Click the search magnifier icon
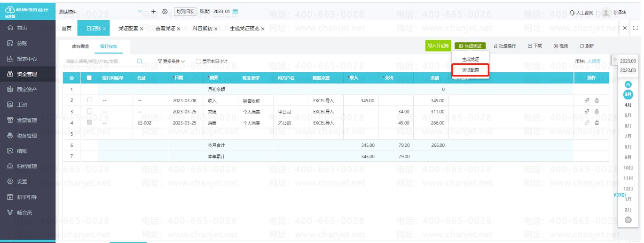644x243 pixels. point(140,61)
